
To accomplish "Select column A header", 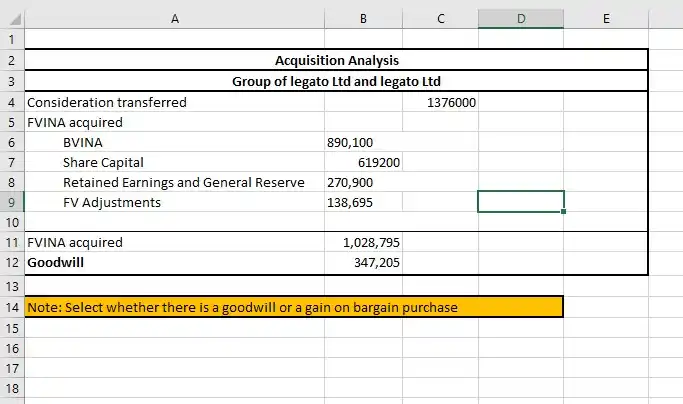I will pos(175,19).
